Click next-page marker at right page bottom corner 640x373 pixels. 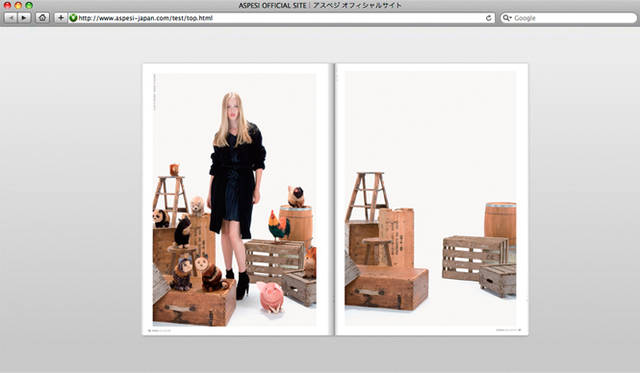click(520, 330)
